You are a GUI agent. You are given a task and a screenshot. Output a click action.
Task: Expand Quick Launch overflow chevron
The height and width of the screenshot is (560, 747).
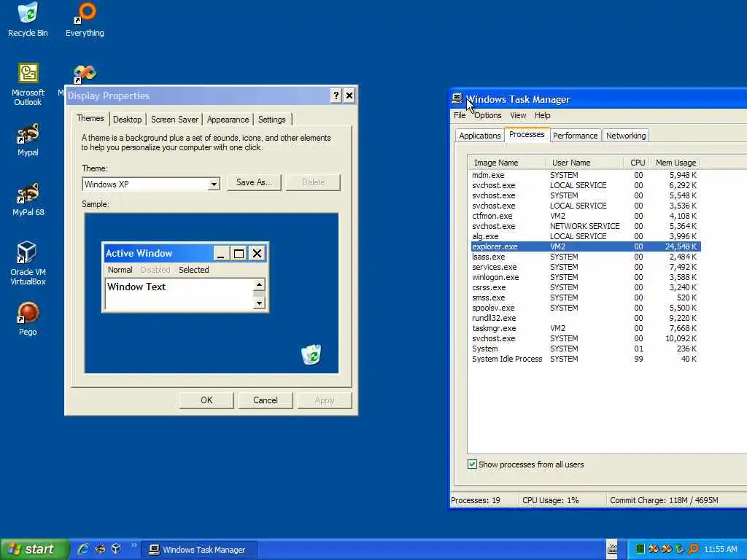tap(133, 545)
